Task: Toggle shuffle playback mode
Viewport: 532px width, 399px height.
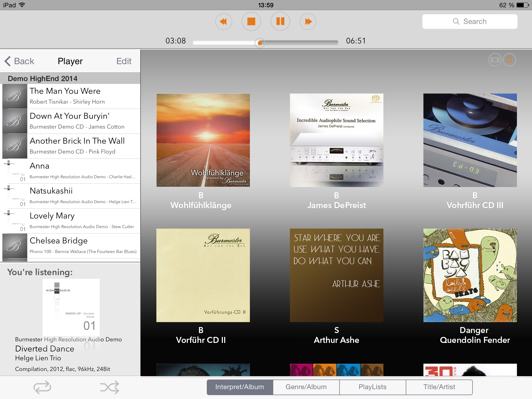Action: [x=110, y=387]
